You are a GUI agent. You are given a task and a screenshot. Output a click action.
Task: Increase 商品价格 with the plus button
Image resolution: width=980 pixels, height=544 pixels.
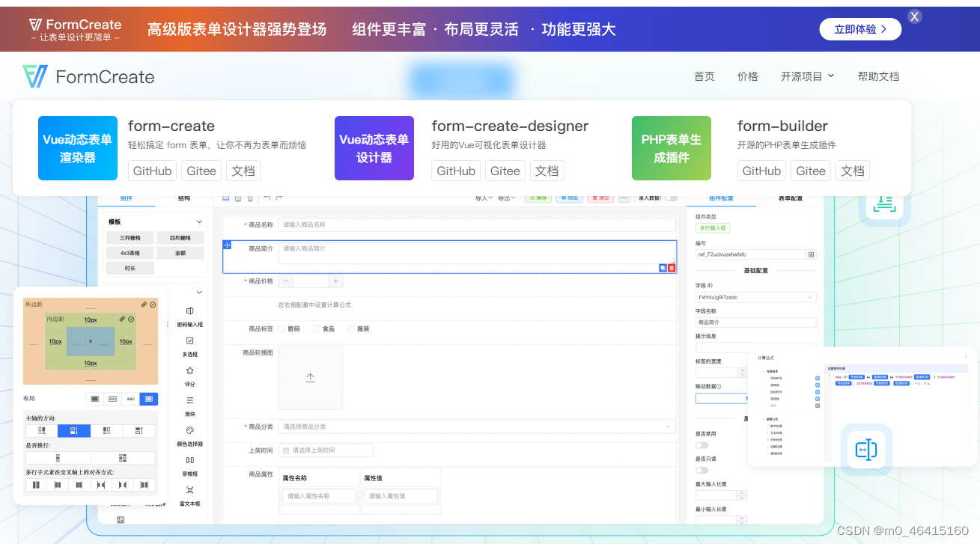tap(336, 281)
